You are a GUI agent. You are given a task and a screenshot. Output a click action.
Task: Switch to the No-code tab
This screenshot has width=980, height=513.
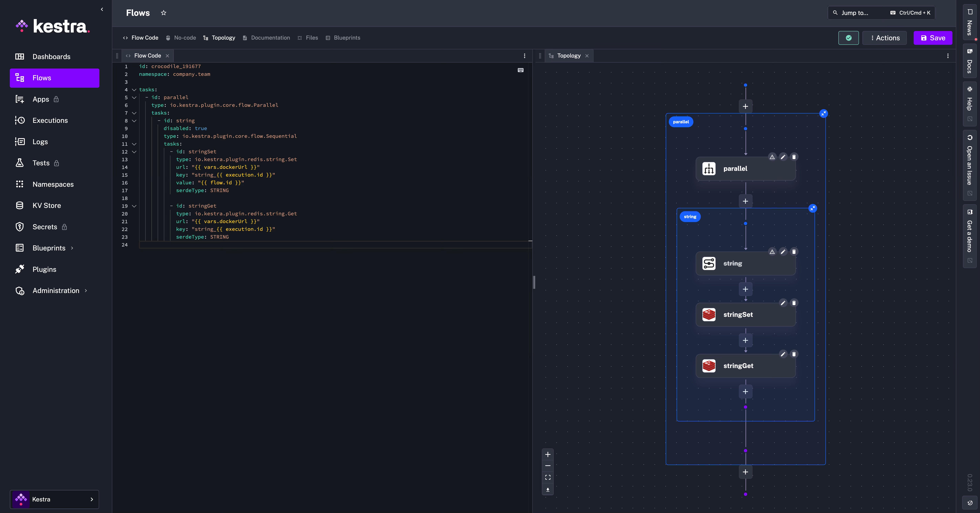181,38
